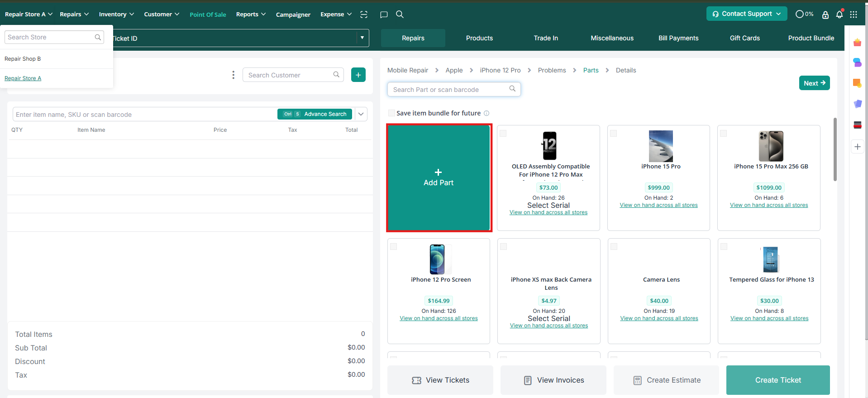
Task: Tick checkbox on iPhone 15 Pro Max card
Action: click(724, 134)
